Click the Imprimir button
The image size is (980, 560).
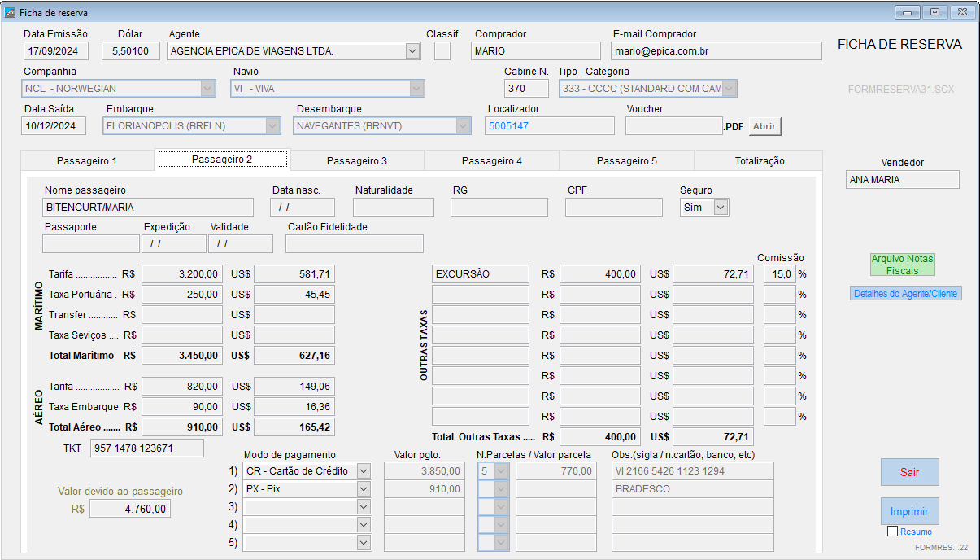[x=909, y=511]
